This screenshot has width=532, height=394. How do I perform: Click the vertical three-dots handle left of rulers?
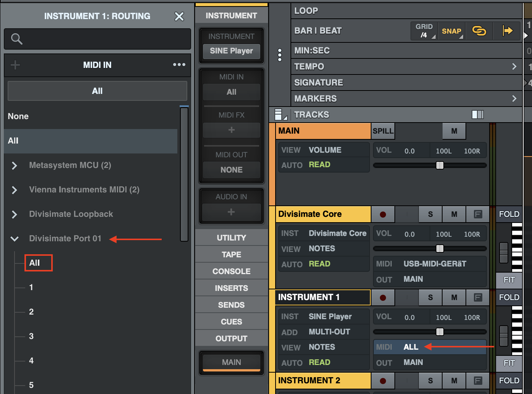(280, 55)
